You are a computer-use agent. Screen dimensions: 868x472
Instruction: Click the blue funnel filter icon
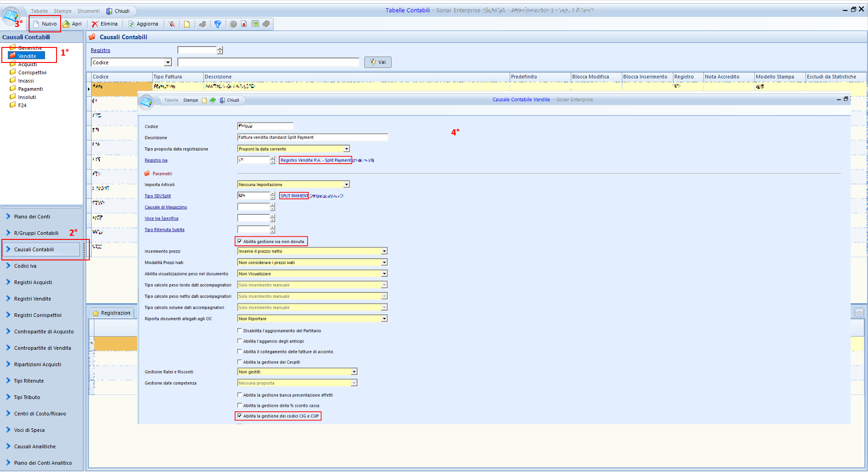218,24
